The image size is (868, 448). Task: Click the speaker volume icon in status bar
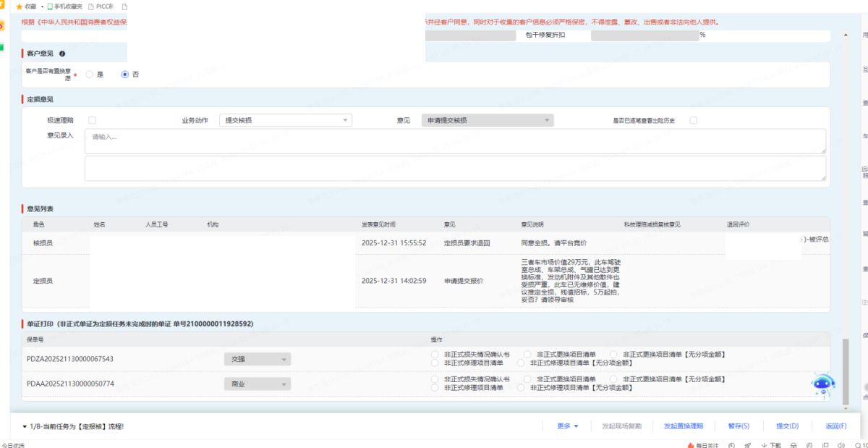(x=841, y=444)
